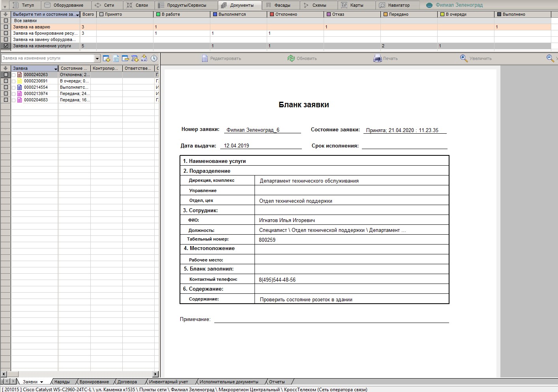
Task: Click the Карты tab map icon
Action: pos(344,5)
